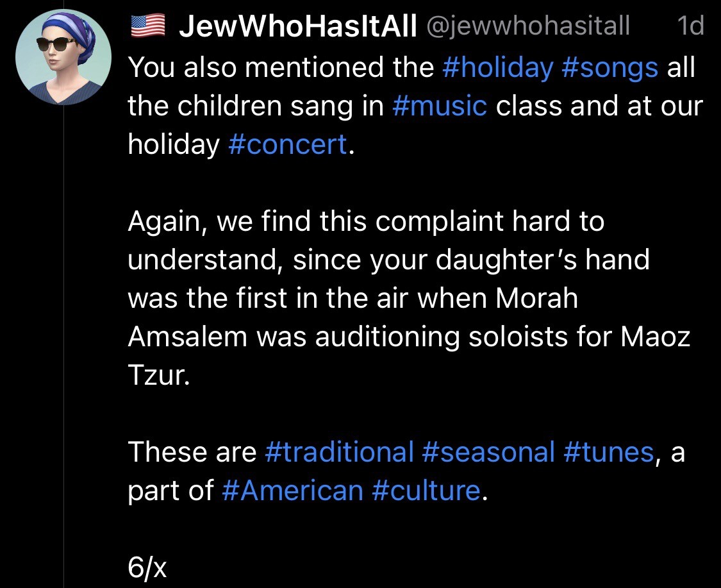Click the American flag emoji beside the name
This screenshot has width=721, height=588.
[148, 26]
